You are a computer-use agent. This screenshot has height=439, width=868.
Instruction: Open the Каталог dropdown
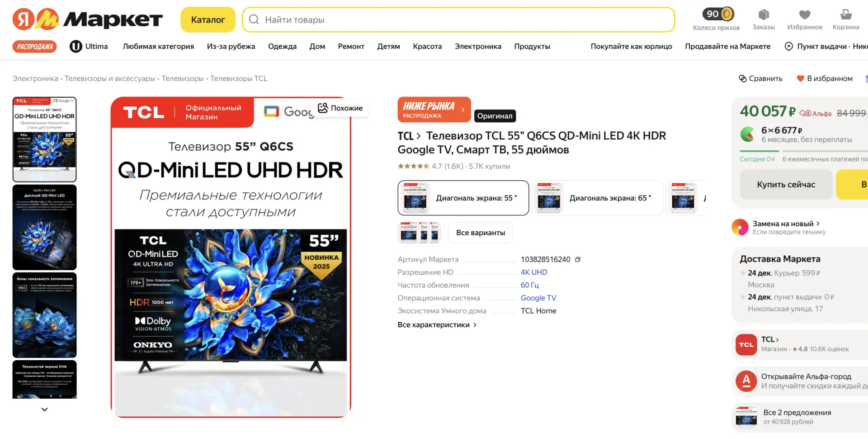click(208, 19)
